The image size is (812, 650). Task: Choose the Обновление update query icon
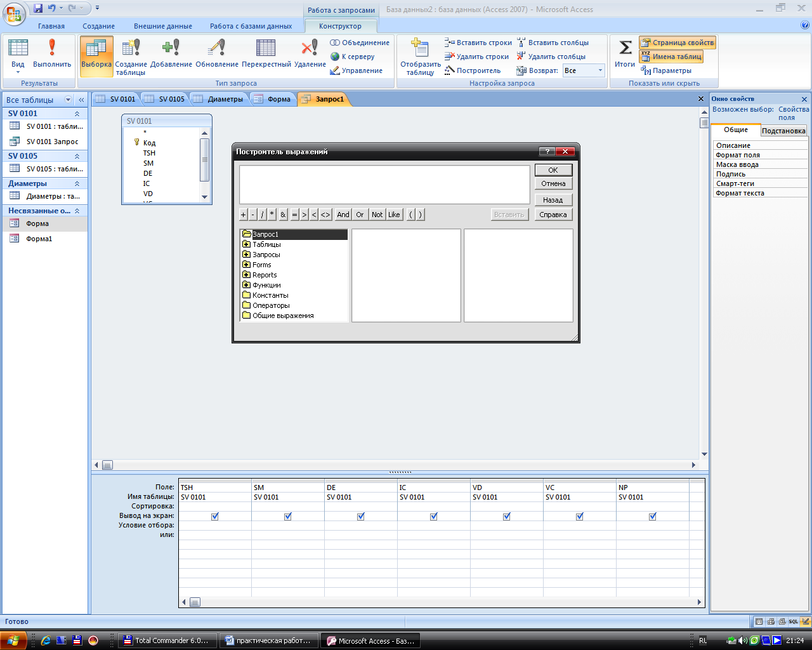tap(217, 48)
